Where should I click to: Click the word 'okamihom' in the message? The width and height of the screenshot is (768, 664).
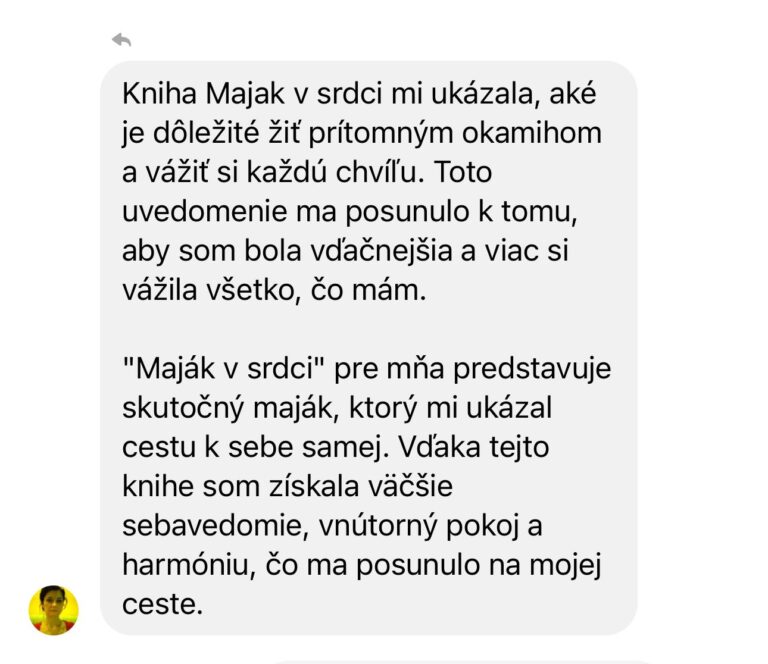click(531, 133)
